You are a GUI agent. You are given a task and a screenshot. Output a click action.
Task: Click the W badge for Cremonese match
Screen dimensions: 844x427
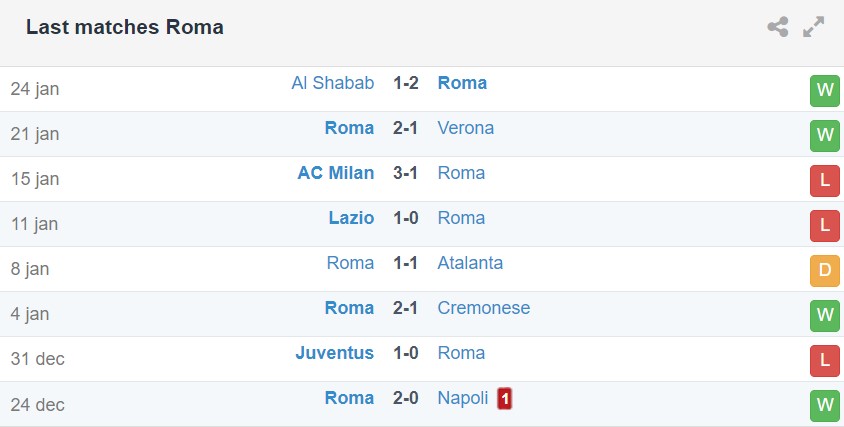click(x=824, y=315)
